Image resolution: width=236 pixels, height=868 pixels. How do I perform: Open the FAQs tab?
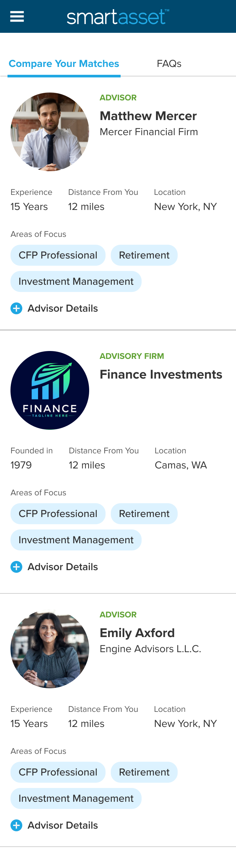tap(169, 64)
